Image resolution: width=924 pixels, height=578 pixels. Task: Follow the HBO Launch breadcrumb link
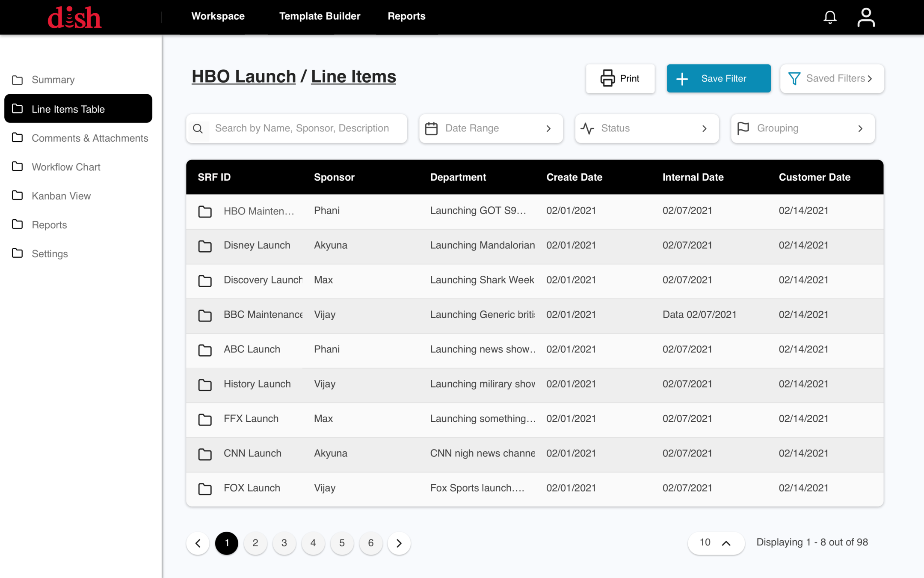(243, 77)
